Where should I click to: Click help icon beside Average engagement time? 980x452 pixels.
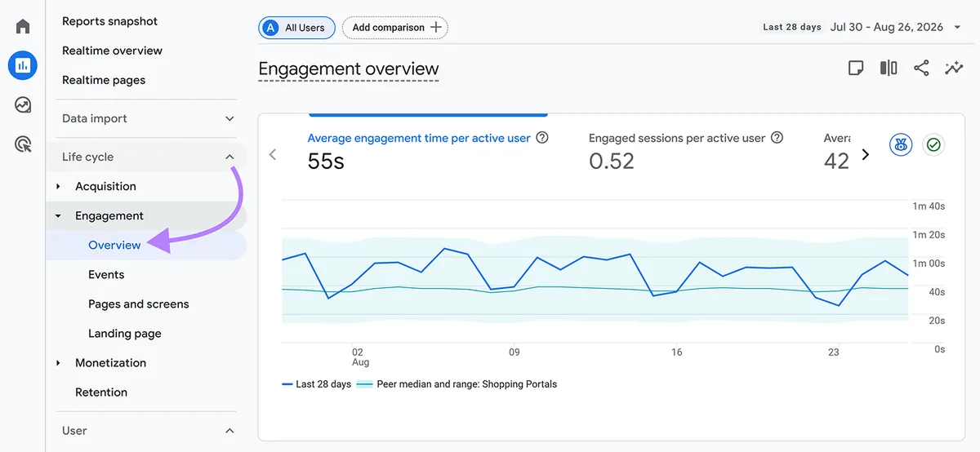542,138
